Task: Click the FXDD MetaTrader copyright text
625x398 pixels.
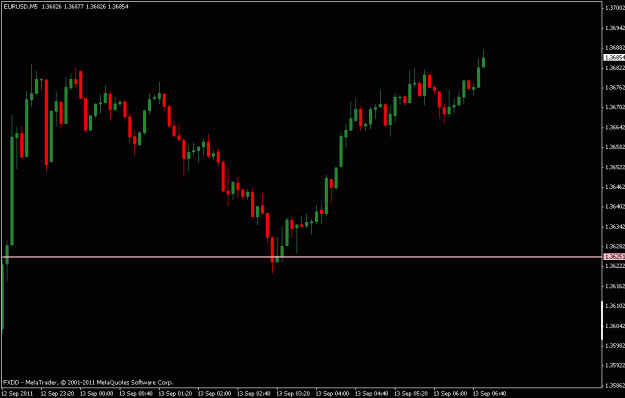Action: pyautogui.click(x=88, y=382)
